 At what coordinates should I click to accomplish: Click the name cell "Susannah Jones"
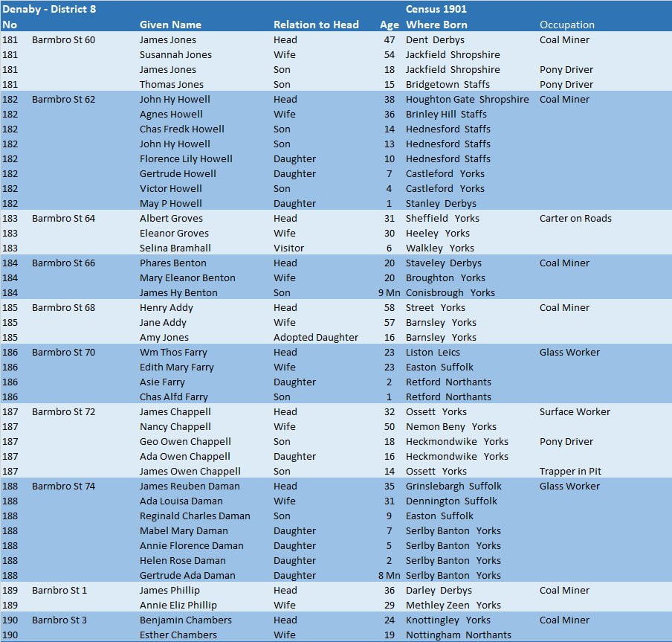[175, 54]
